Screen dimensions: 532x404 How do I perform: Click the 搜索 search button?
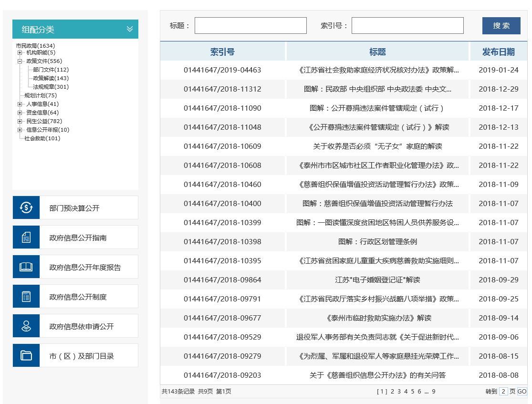[x=501, y=25]
